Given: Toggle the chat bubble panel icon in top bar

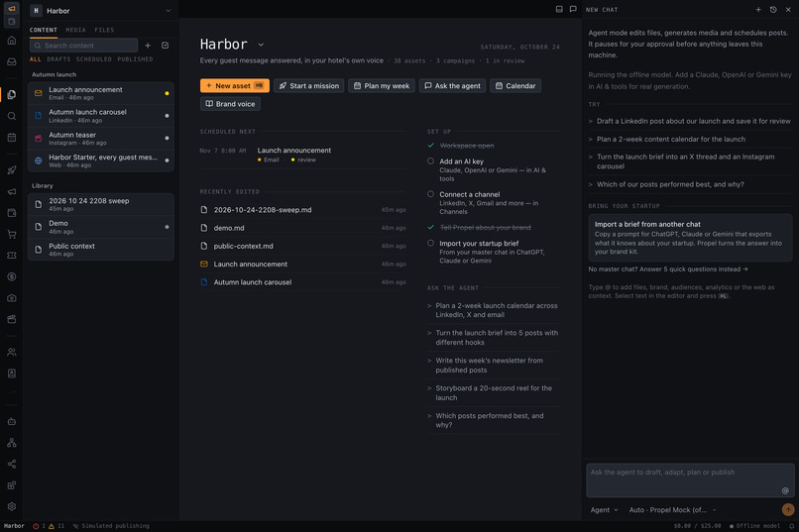Looking at the screenshot, I should click(x=573, y=9).
